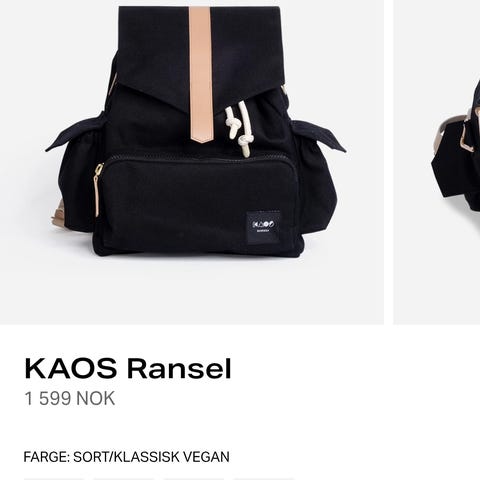The image size is (480, 480).
Task: Choose the second color swatch under FARGE
Action: click(x=123, y=479)
